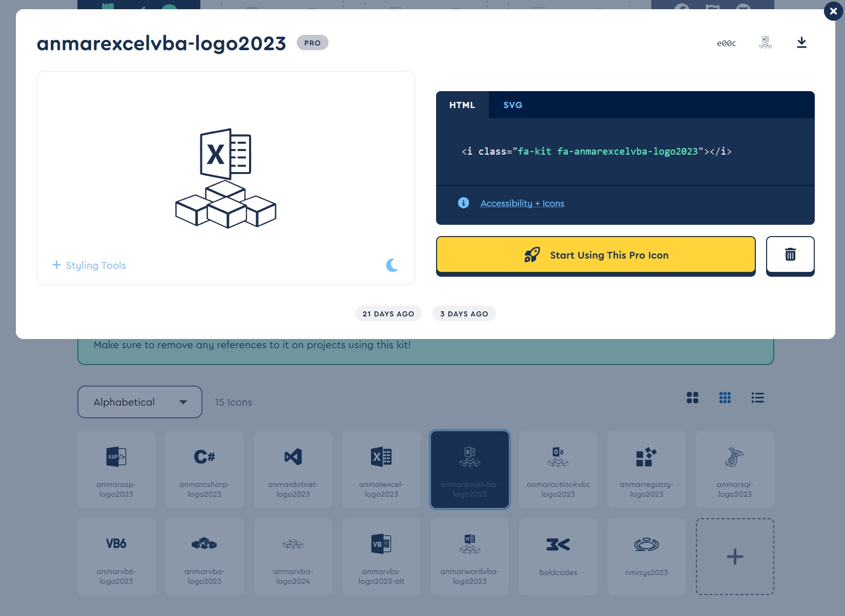
Task: Switch to list view
Action: tap(757, 398)
